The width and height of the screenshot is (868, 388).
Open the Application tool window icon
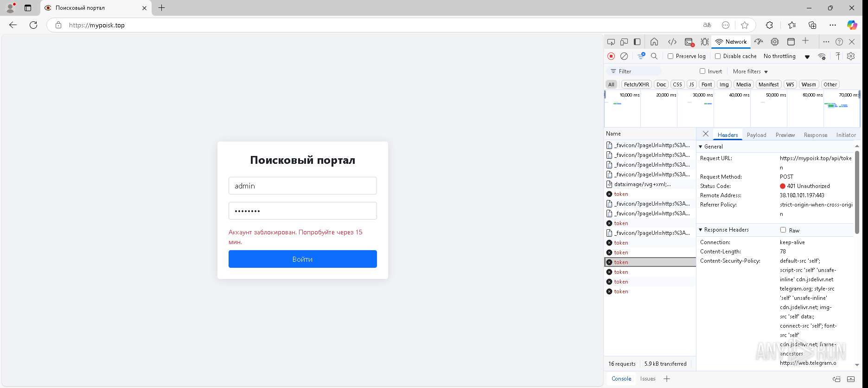791,42
